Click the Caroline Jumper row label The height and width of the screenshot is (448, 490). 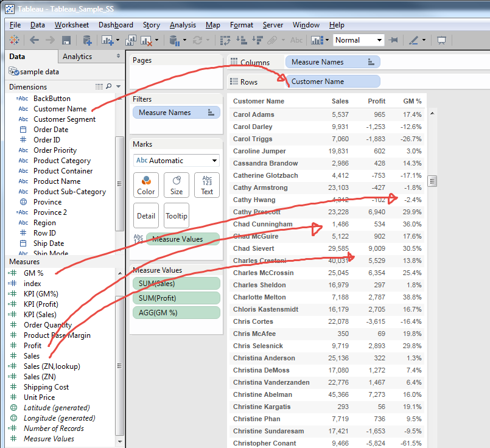coord(259,151)
